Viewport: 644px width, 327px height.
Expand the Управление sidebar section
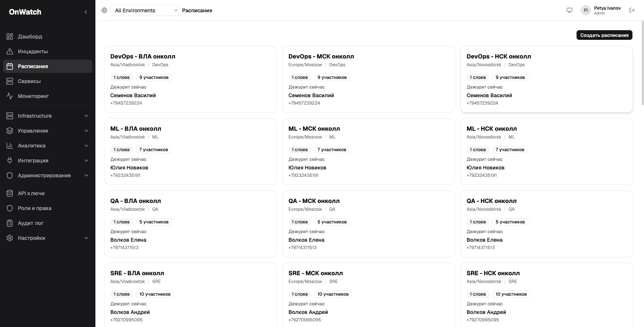48,131
